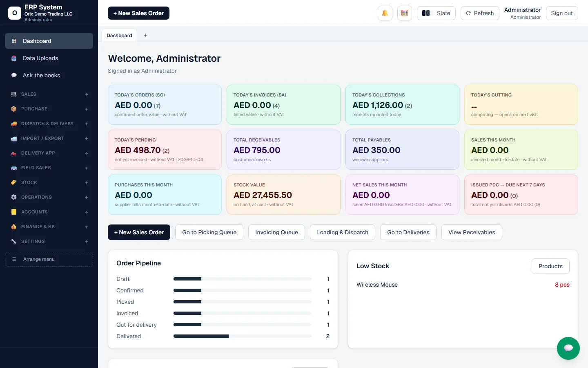Click the Sales section icon
This screenshot has width=588, height=368.
pyautogui.click(x=14, y=94)
